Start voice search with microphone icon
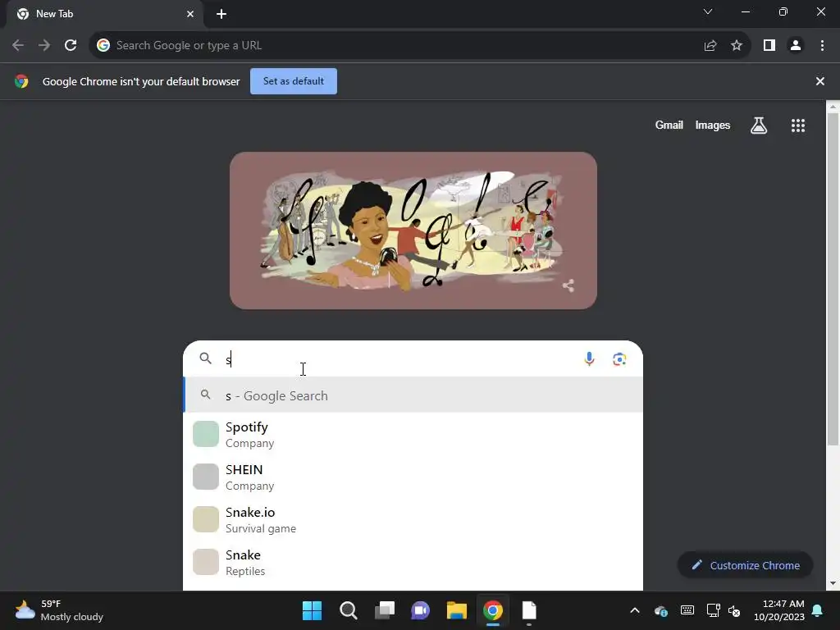Screen dimensions: 840x630 (589, 359)
